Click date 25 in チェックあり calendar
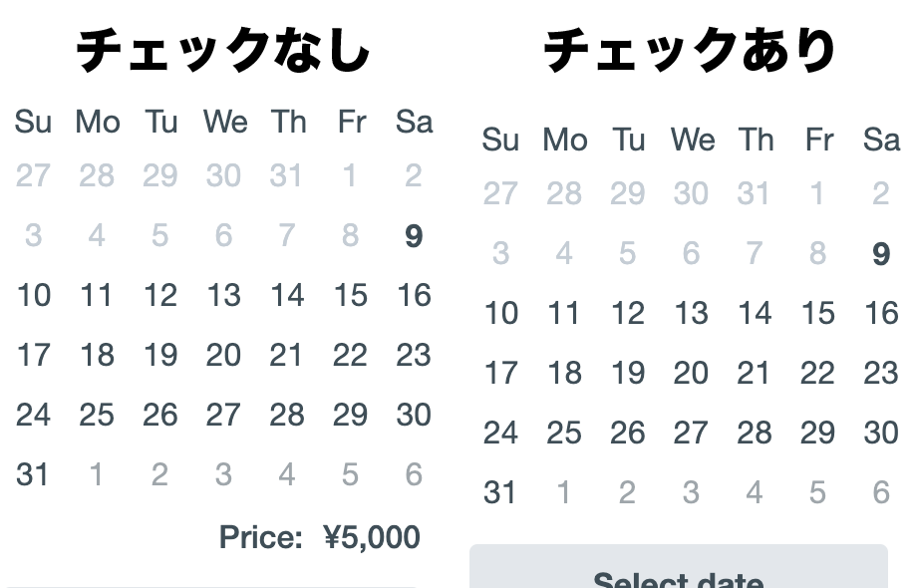This screenshot has width=914, height=588. (564, 433)
